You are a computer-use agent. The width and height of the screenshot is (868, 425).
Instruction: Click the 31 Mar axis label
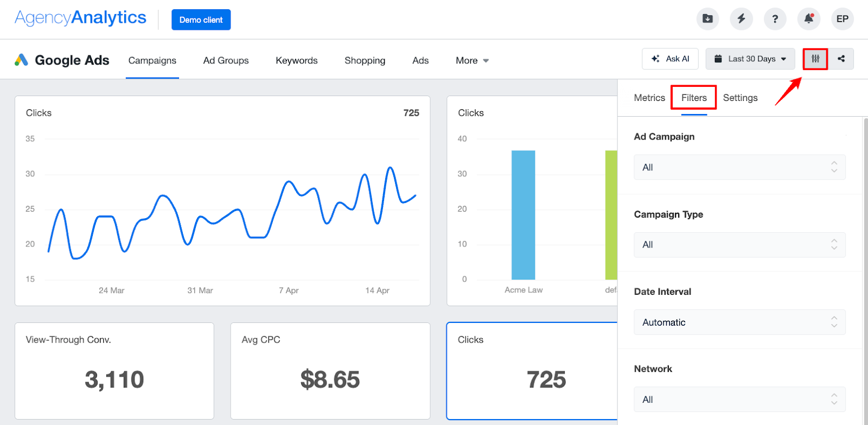tap(200, 290)
